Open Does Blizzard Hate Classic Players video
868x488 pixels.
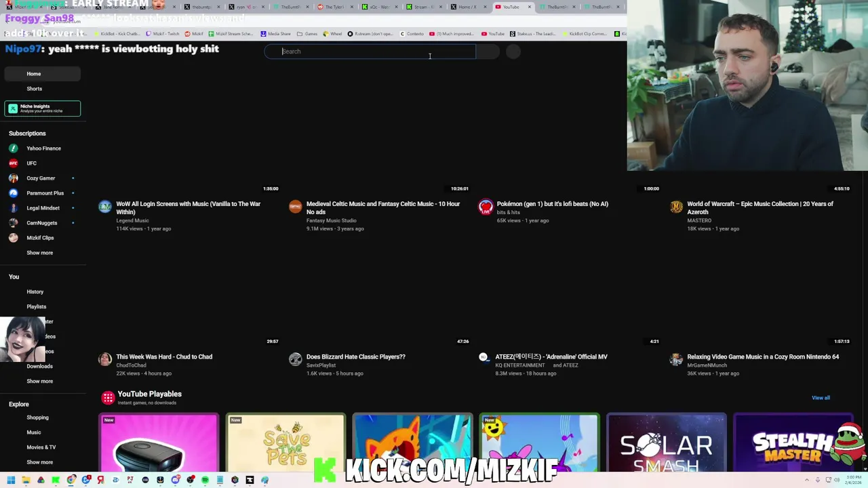[356, 357]
